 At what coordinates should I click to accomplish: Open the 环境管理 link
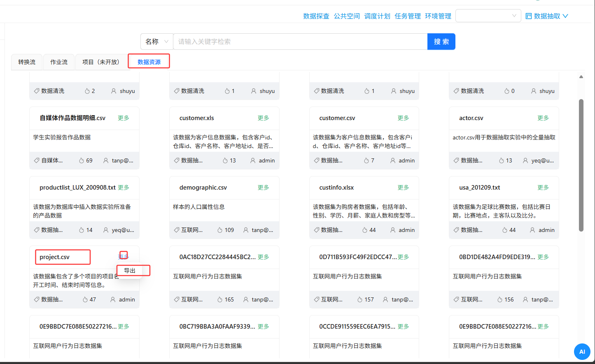coord(438,16)
